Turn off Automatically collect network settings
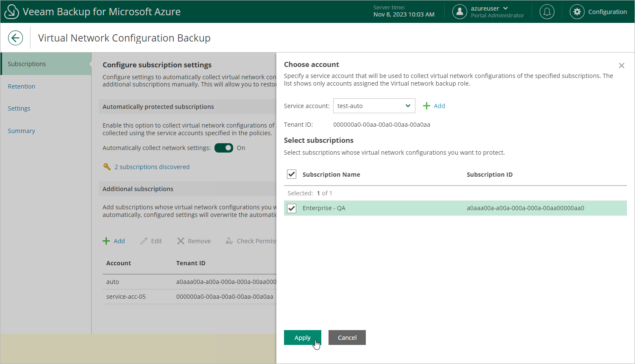 tap(224, 148)
